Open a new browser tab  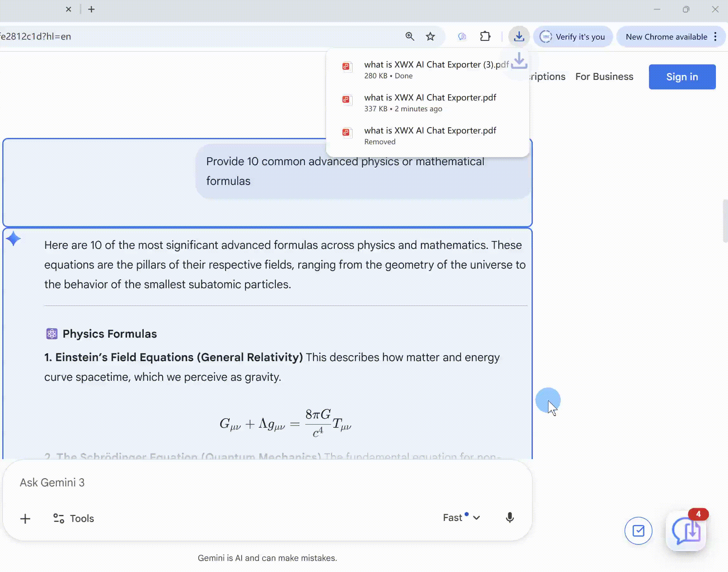pos(91,10)
